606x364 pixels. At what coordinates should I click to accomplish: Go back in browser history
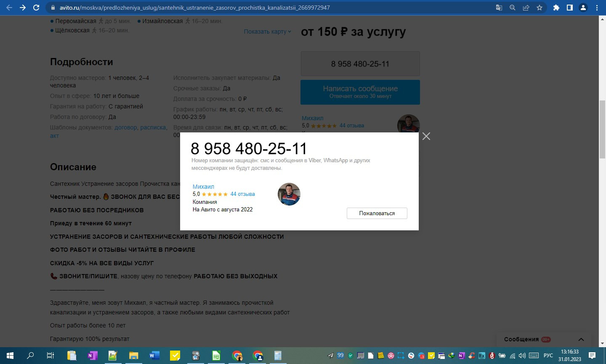click(9, 8)
